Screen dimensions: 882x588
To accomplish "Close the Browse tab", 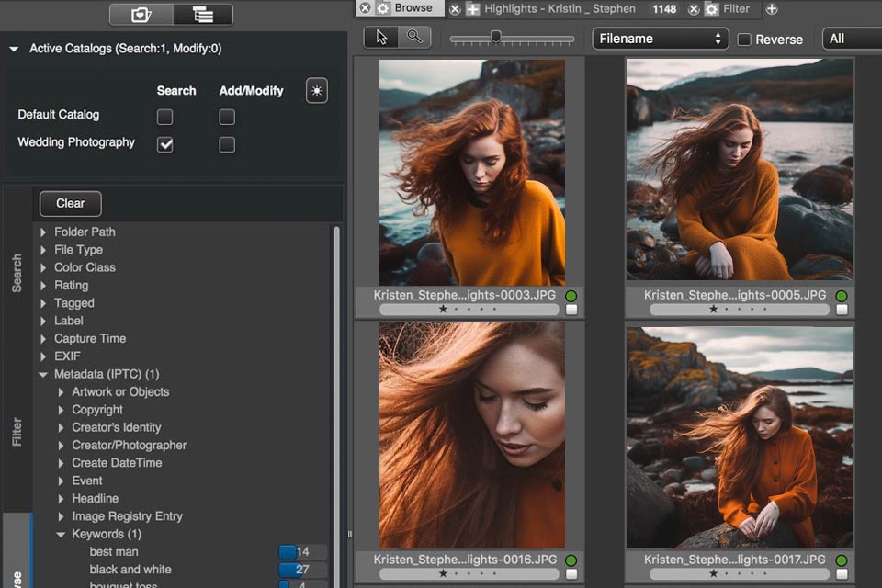I will 365,8.
